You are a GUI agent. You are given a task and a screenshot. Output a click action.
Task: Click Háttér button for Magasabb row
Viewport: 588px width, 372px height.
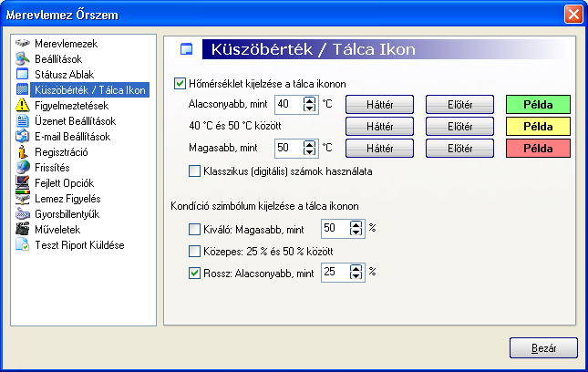(379, 148)
